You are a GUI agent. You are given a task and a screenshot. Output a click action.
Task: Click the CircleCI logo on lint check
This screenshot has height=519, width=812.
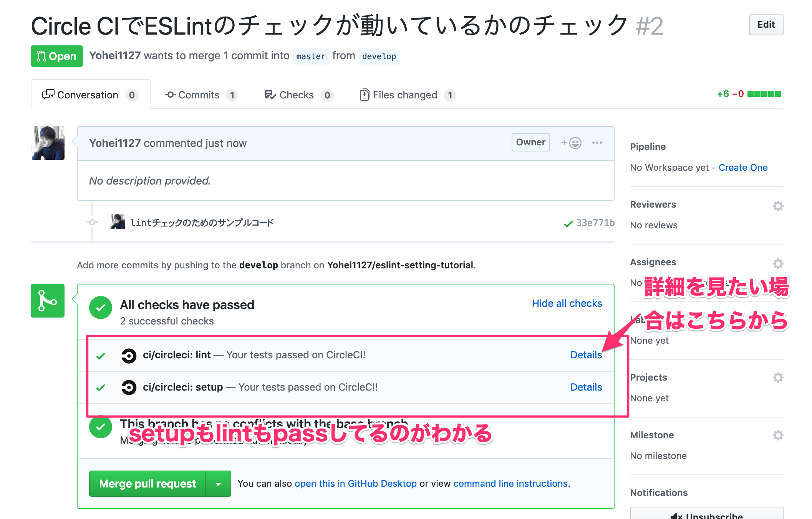pyautogui.click(x=129, y=355)
